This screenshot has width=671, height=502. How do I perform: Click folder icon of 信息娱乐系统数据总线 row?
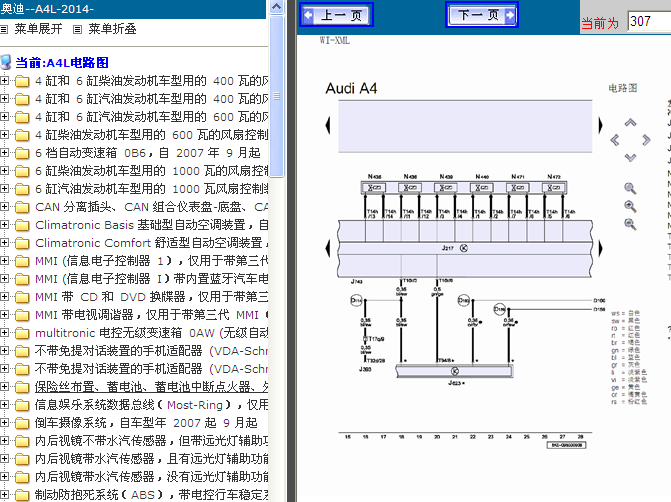tap(22, 405)
